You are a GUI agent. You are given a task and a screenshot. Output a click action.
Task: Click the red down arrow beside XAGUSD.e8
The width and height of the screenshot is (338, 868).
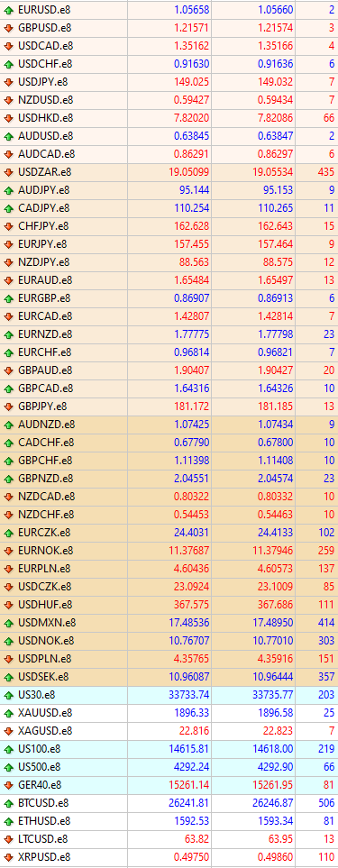pyautogui.click(x=8, y=731)
